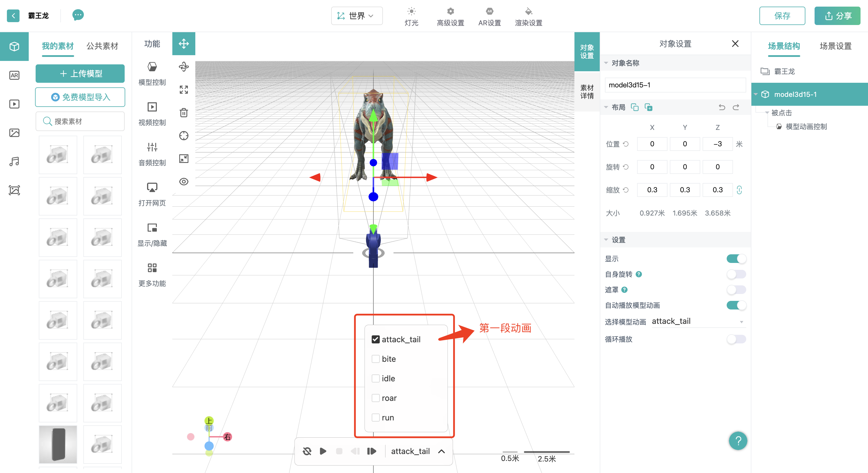Open the 世界 coordinate dropdown
The height and width of the screenshot is (473, 868).
coord(356,16)
